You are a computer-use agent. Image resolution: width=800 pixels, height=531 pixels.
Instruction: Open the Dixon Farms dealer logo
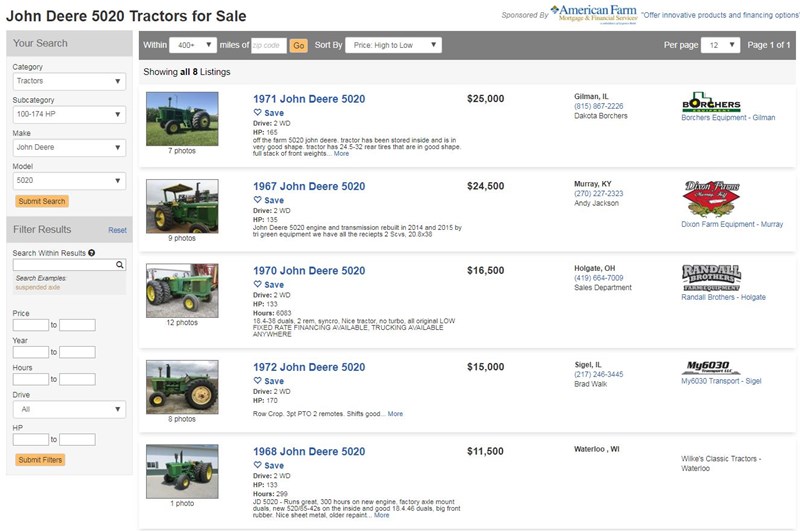pyautogui.click(x=711, y=199)
